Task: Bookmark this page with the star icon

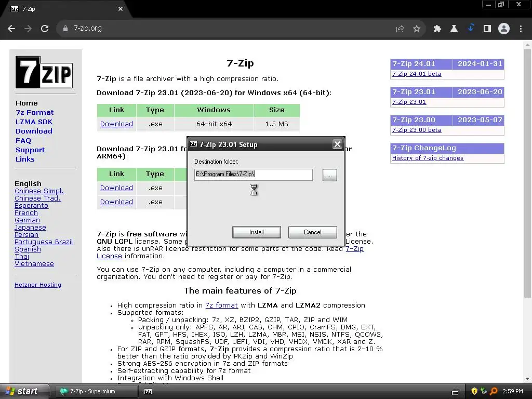Action: [x=417, y=29]
